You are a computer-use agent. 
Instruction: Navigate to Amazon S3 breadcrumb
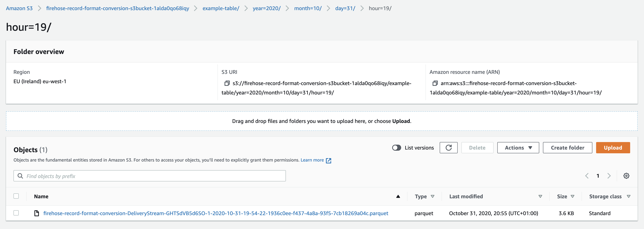[x=19, y=8]
